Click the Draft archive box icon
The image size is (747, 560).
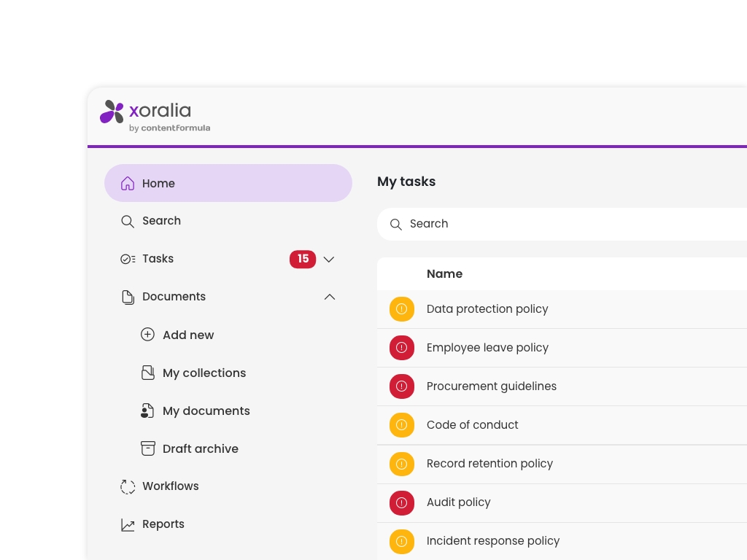click(147, 448)
